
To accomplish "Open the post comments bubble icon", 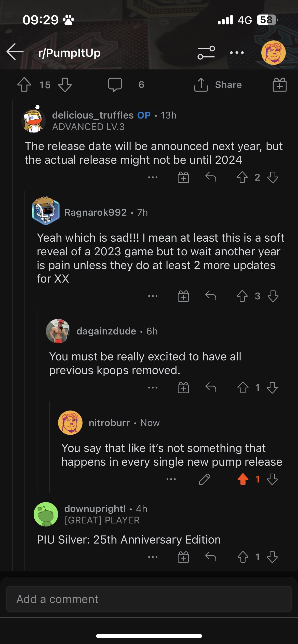I will pyautogui.click(x=115, y=85).
